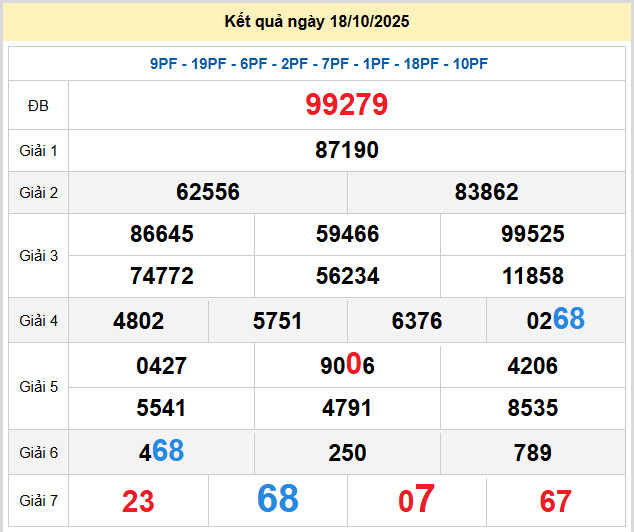This screenshot has height=532, width=634.
Task: Select the Giải 4 number 0268
Action: pyautogui.click(x=555, y=320)
